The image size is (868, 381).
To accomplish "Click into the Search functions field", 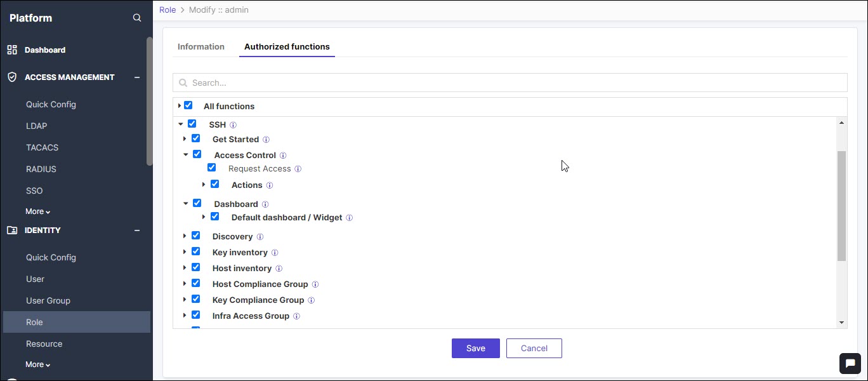I will 510,83.
